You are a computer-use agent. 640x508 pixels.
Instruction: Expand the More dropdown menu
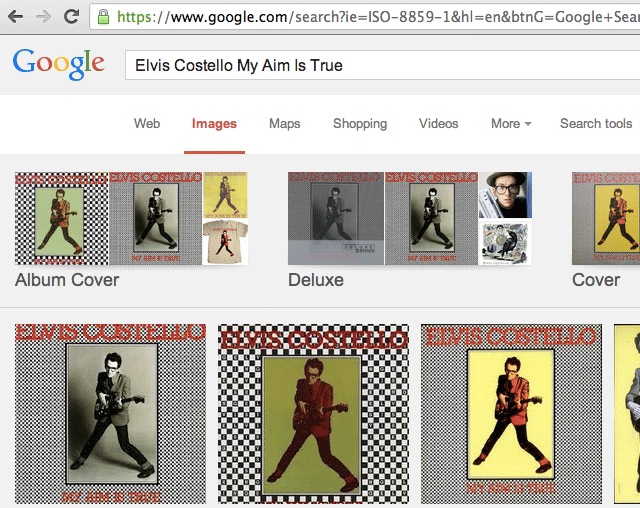coord(511,124)
